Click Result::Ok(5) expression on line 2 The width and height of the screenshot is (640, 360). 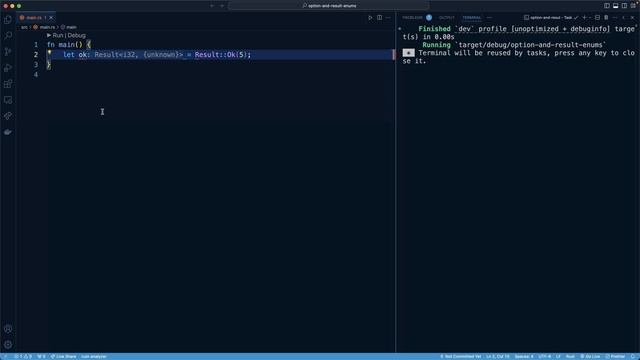coord(221,55)
